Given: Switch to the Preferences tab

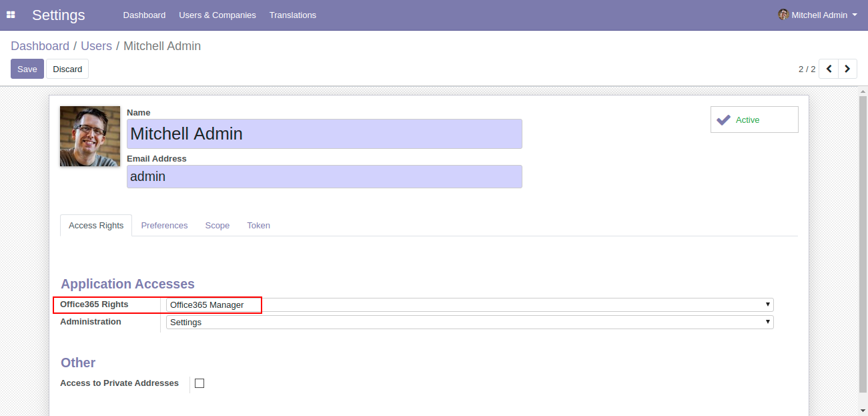Looking at the screenshot, I should (x=164, y=226).
